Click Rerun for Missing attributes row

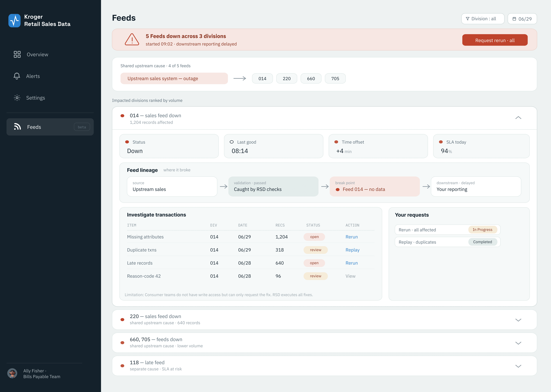(x=352, y=237)
